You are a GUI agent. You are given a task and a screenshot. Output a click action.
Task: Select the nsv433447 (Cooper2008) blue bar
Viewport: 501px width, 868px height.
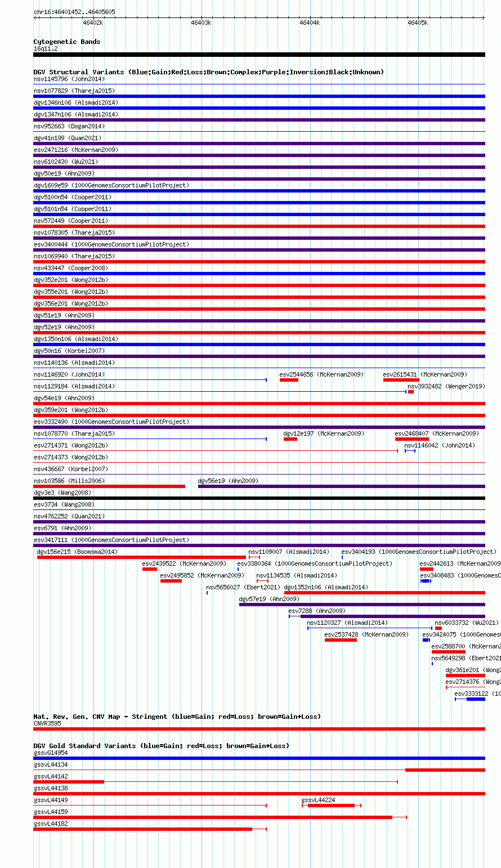pos(260,274)
